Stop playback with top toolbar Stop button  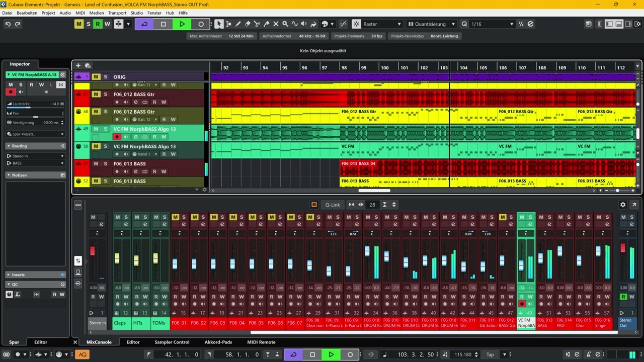click(x=163, y=24)
